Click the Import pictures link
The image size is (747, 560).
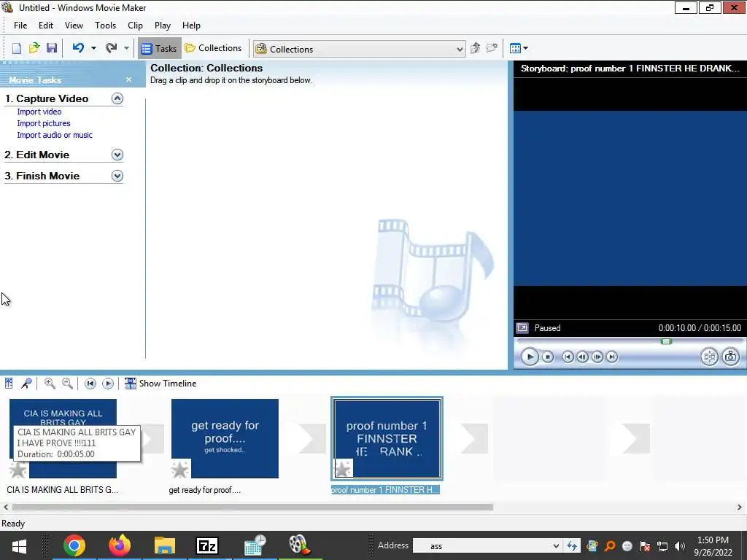click(x=43, y=123)
